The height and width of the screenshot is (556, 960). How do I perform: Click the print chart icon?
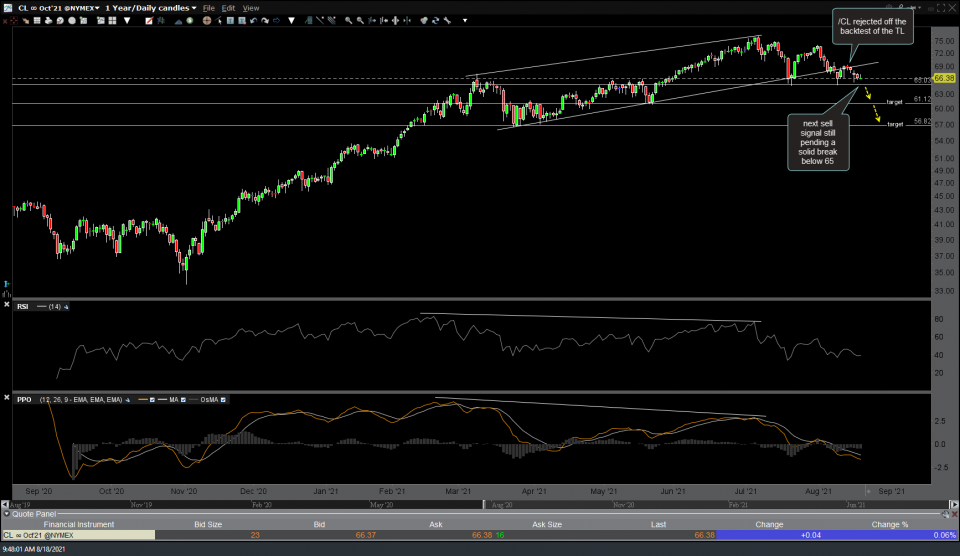click(x=48, y=21)
